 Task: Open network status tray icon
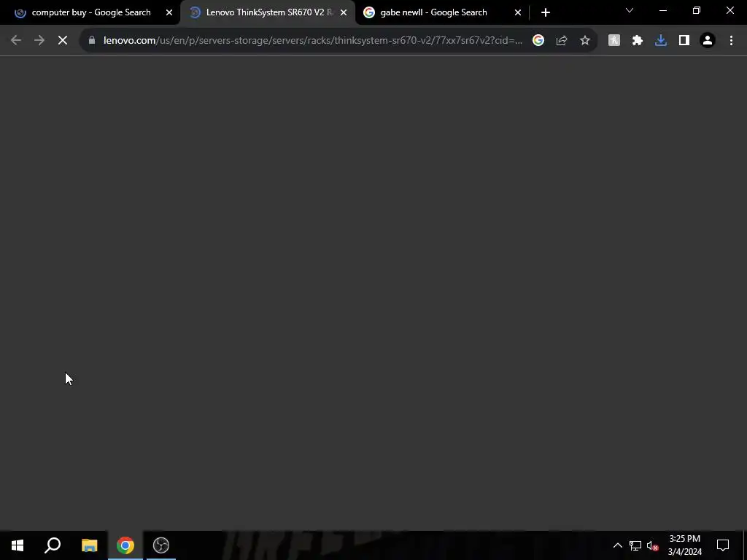635,545
